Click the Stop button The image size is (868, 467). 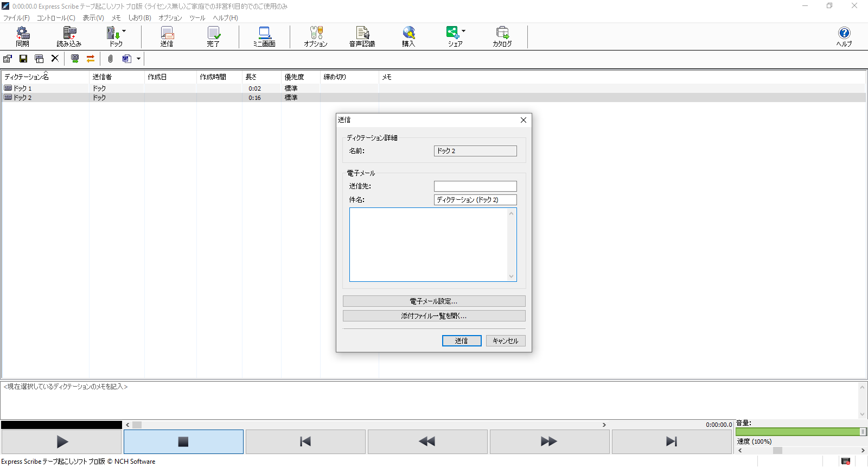[183, 441]
